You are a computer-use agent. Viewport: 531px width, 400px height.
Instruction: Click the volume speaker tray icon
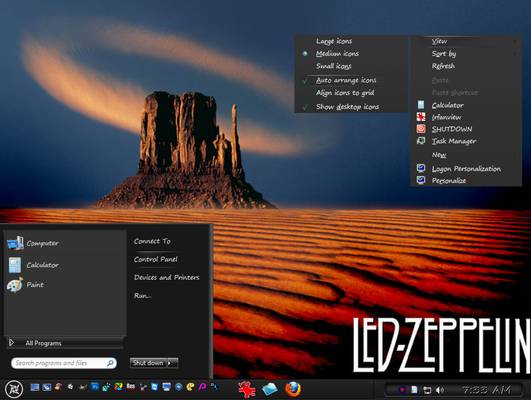(439, 390)
